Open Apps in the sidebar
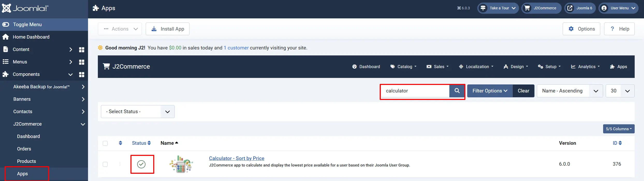The image size is (644, 181). (23, 174)
